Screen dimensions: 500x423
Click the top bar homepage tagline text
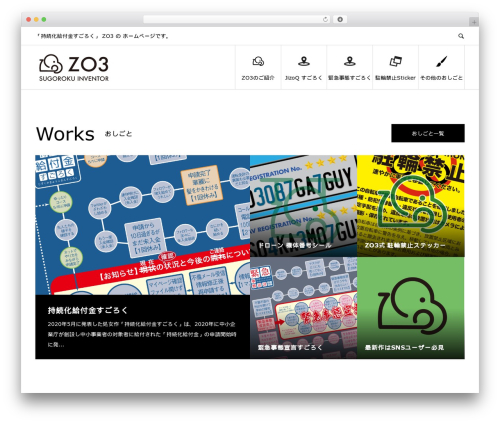103,36
